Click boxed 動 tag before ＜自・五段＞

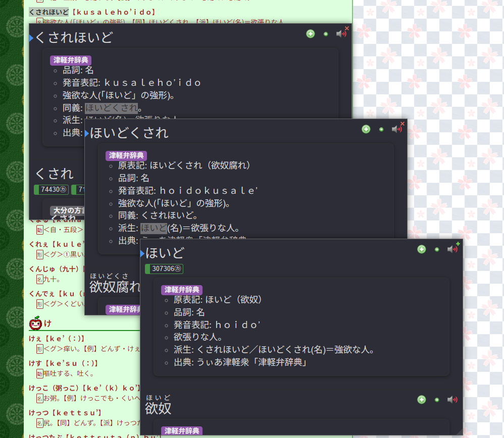click(39, 230)
